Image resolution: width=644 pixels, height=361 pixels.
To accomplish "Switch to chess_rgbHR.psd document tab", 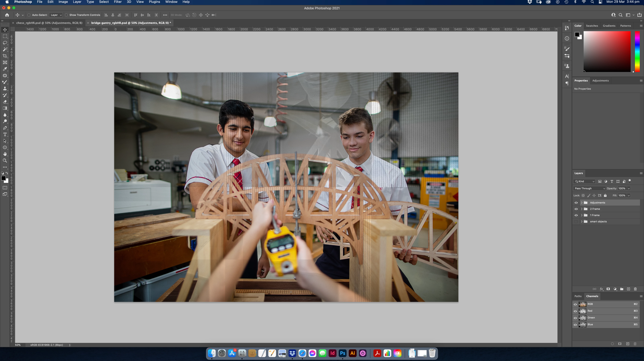I will (x=49, y=23).
